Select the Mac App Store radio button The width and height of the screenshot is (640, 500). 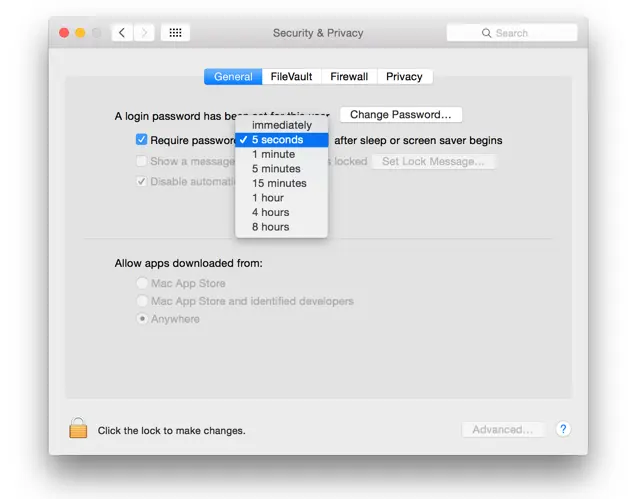(142, 283)
